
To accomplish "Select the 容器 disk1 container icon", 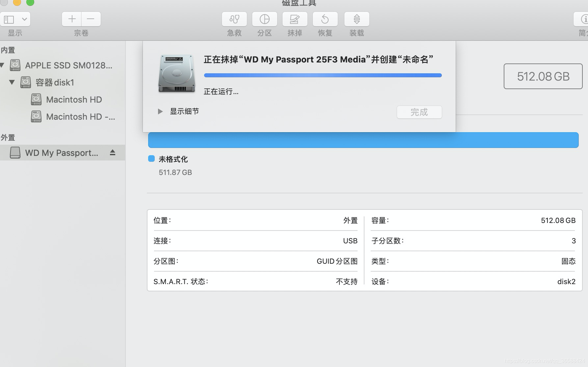I will [26, 82].
